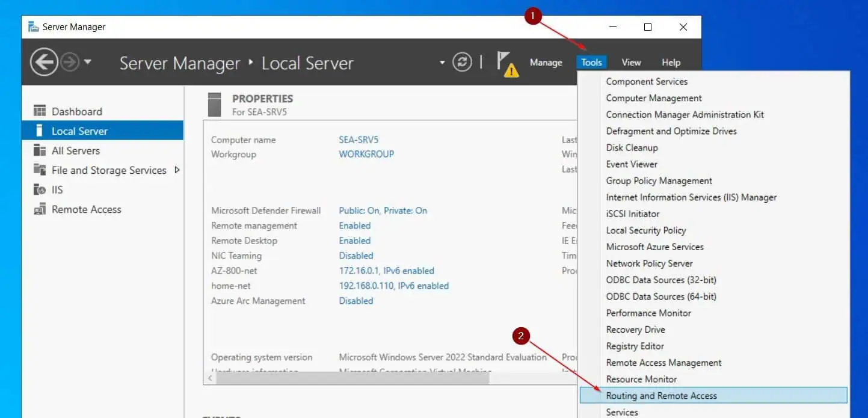
Task: Open the small dropdown arrow left of Refresh
Action: (442, 62)
